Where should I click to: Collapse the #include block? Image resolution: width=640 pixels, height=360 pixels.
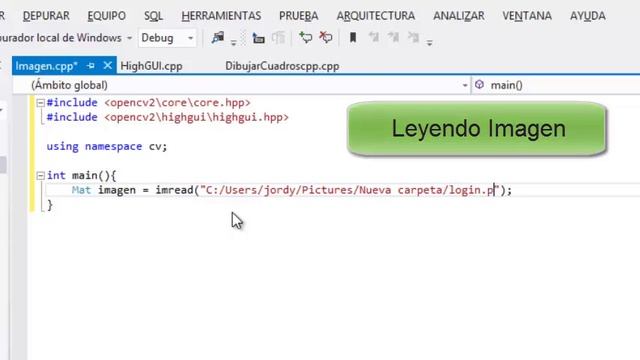coord(40,103)
